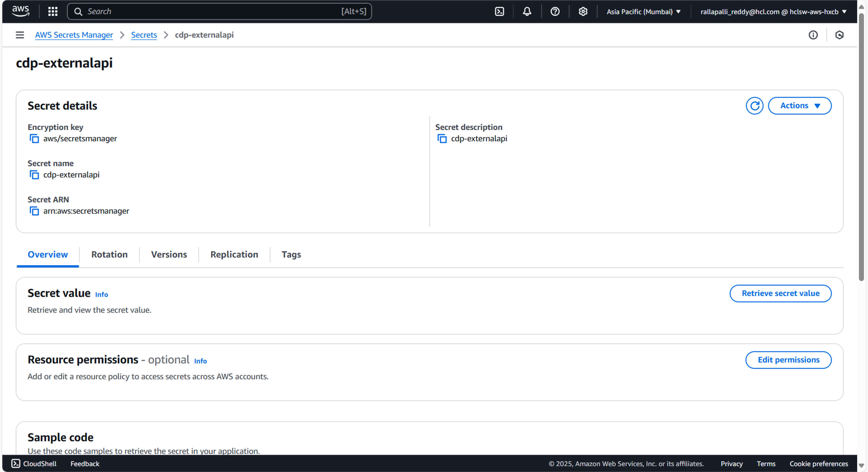Screen dimensions: 868x472
Task: Open the settings gear in the header
Action: coord(583,12)
